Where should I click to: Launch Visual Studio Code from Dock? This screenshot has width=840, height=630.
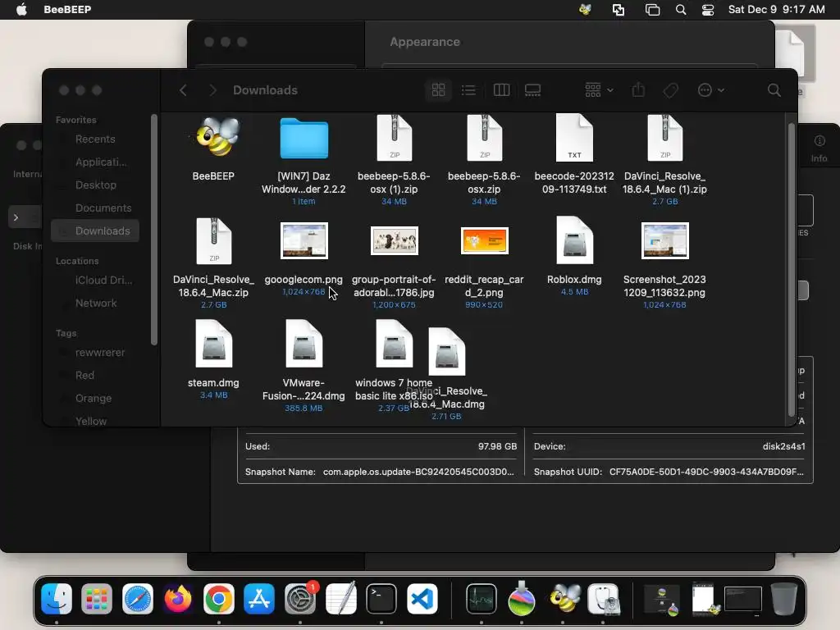[x=422, y=599]
